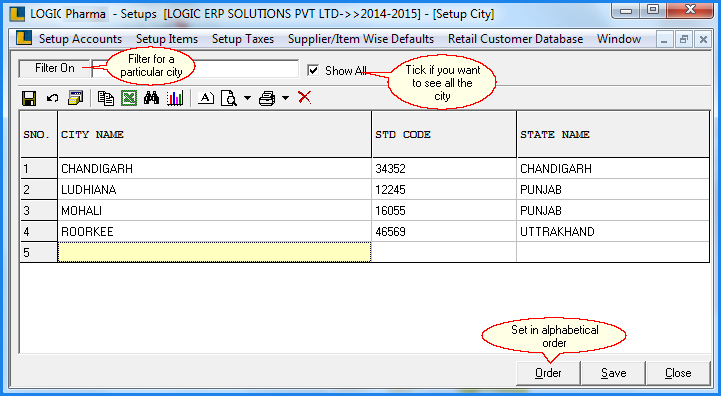Image resolution: width=721 pixels, height=396 pixels.
Task: Click the copy documents icon
Action: [x=106, y=98]
